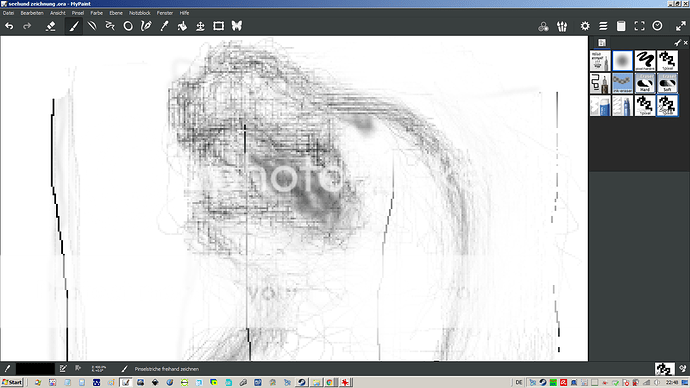Open the Datei menu
This screenshot has height=388, width=690.
tap(8, 13)
